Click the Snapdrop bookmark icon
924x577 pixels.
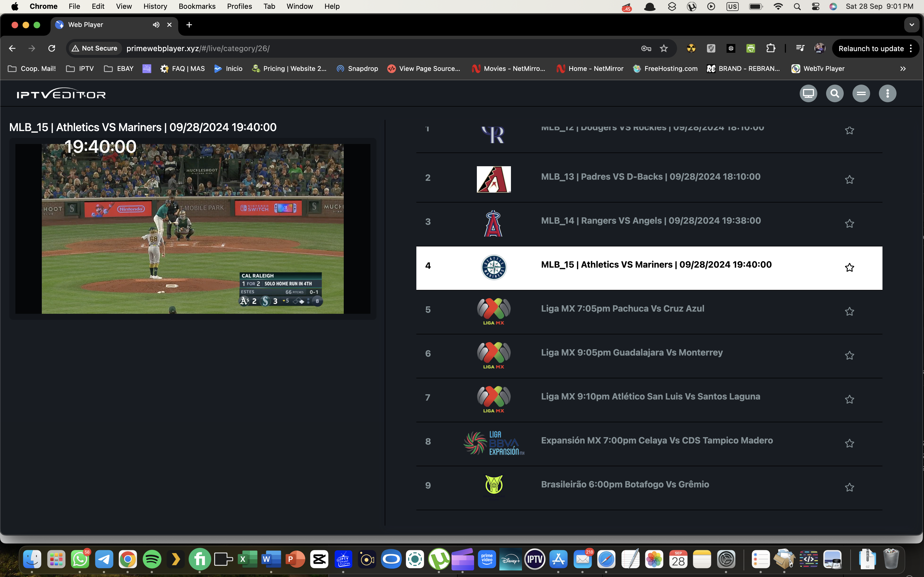tap(340, 69)
